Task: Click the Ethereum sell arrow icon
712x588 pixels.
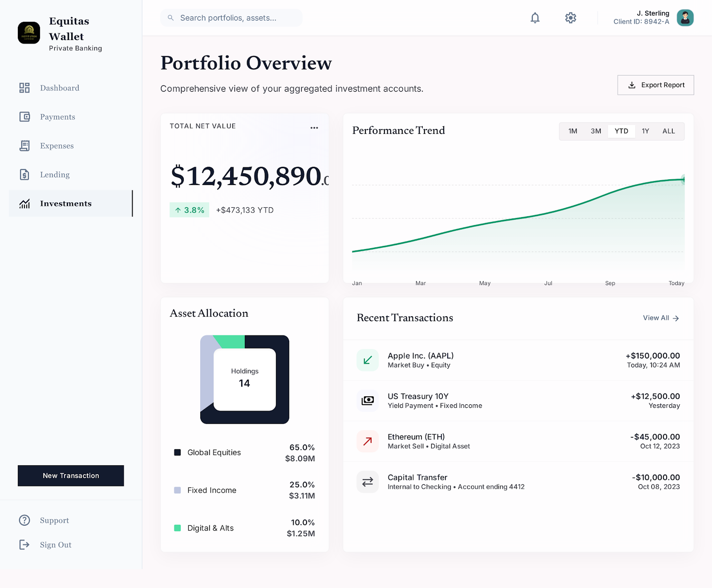Action: (x=368, y=441)
